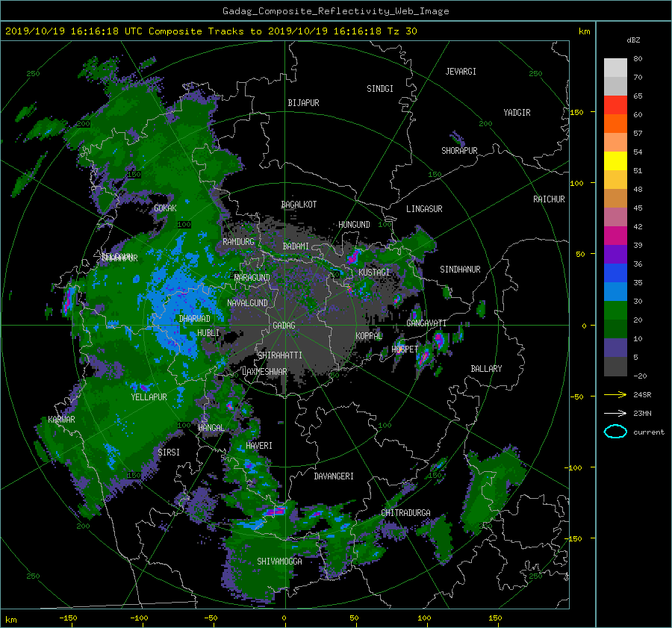672x628 pixels.
Task: Click the SIRSI city label
Action: click(169, 453)
